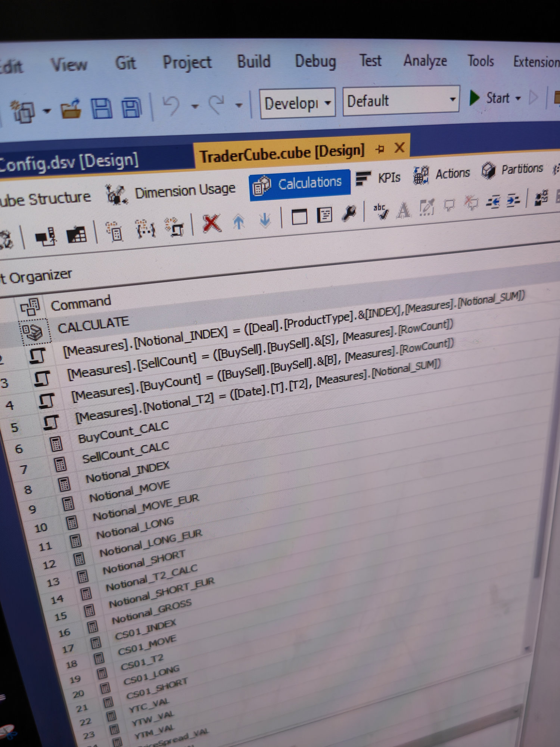
Task: Click the Save disk icon
Action: tap(102, 109)
